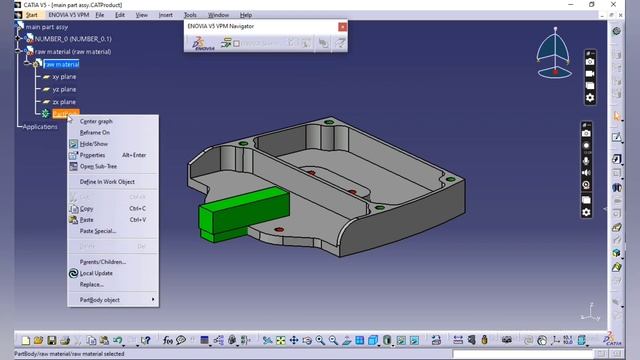Image resolution: width=640 pixels, height=360 pixels.
Task: Open the Tools menu
Action: [x=190, y=15]
